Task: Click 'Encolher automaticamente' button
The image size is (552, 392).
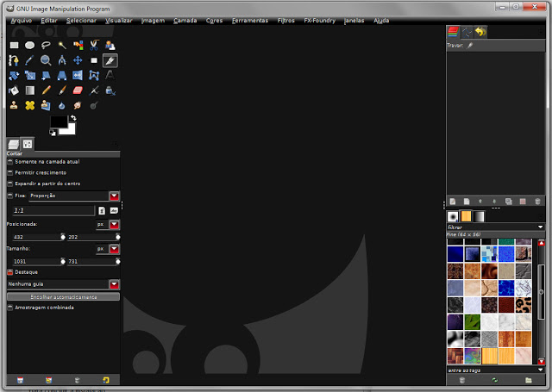Action: click(63, 296)
